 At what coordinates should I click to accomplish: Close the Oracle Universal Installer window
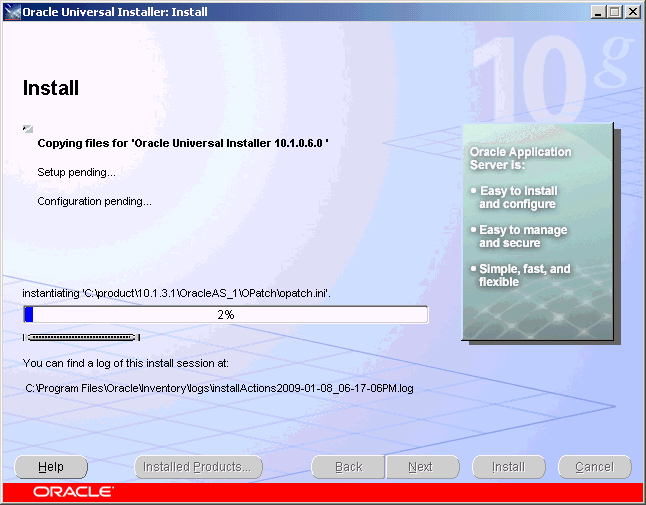(x=632, y=12)
